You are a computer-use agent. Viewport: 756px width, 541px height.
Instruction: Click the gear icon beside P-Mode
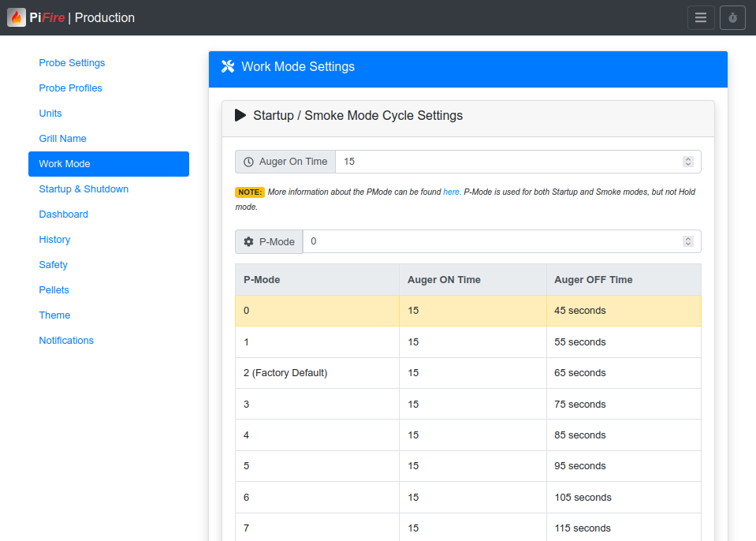point(248,242)
